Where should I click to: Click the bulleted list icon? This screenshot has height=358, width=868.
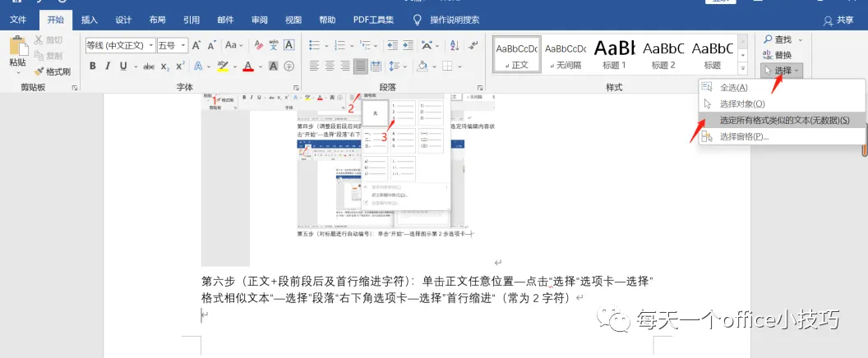click(315, 45)
